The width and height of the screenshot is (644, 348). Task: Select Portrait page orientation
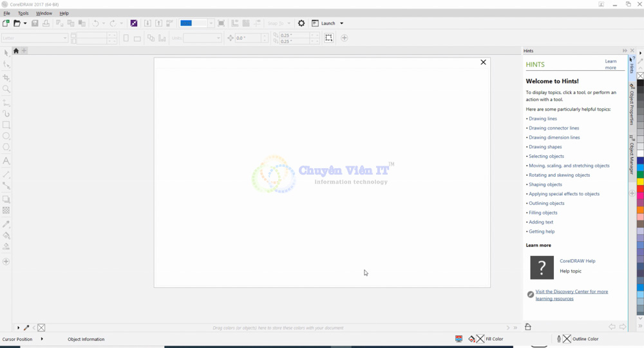tap(126, 38)
